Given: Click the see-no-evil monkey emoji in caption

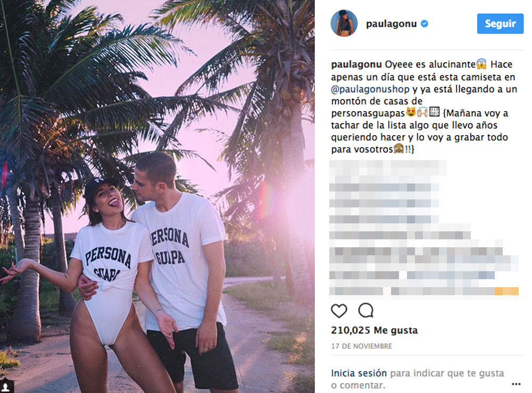Looking at the screenshot, I should pyautogui.click(x=398, y=149).
